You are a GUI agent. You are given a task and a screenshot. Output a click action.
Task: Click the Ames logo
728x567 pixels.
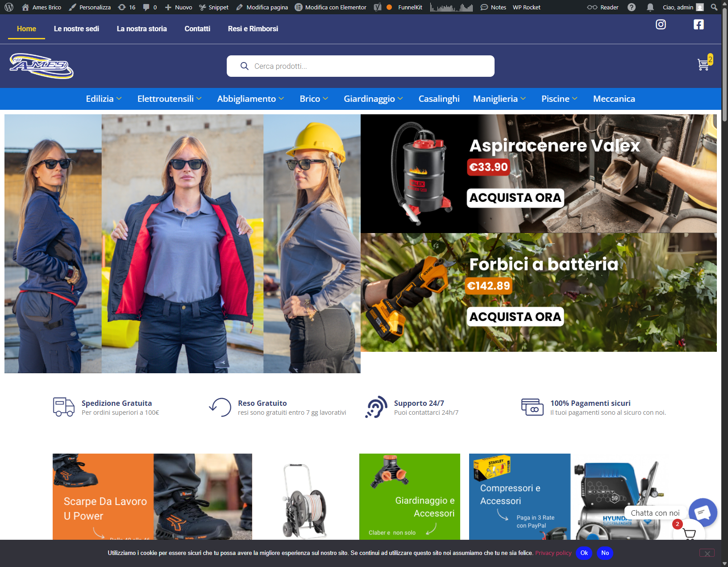[42, 66]
